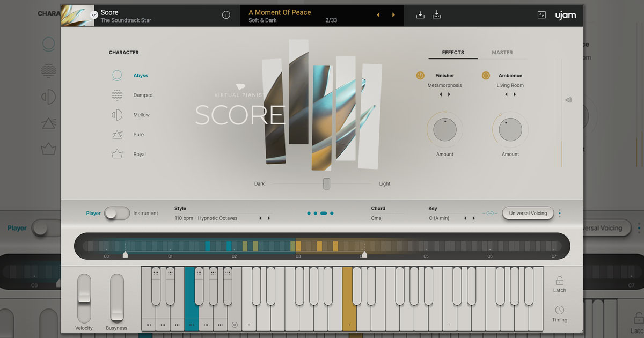Click the Universal Voicing button
Screen dimensions: 644x338
pyautogui.click(x=528, y=214)
